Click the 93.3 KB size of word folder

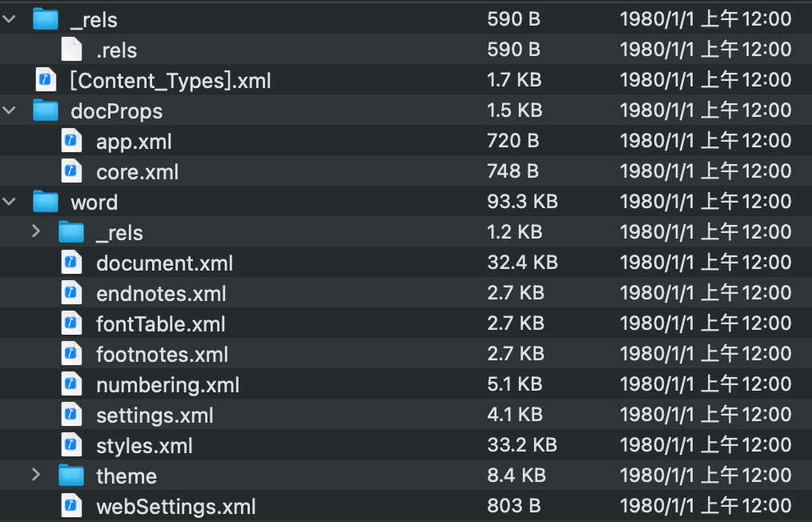522,202
